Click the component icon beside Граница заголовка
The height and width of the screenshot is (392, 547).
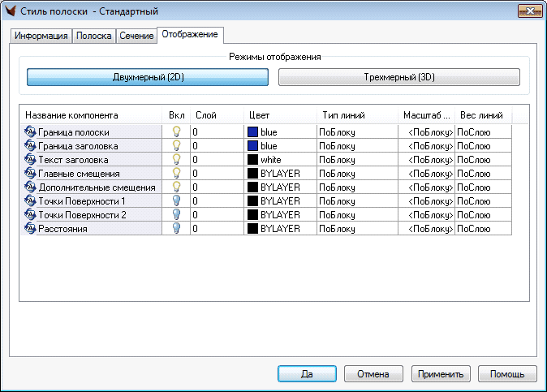[x=30, y=146]
